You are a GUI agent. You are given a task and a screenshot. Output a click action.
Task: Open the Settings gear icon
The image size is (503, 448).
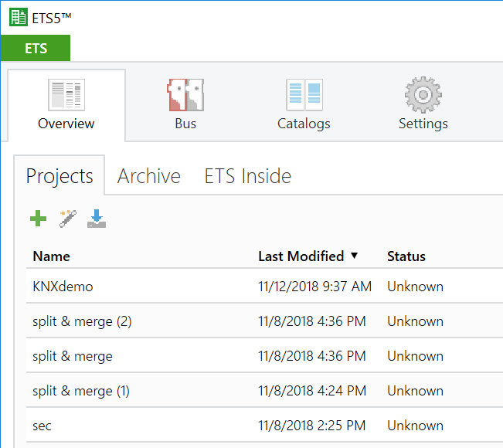click(423, 94)
